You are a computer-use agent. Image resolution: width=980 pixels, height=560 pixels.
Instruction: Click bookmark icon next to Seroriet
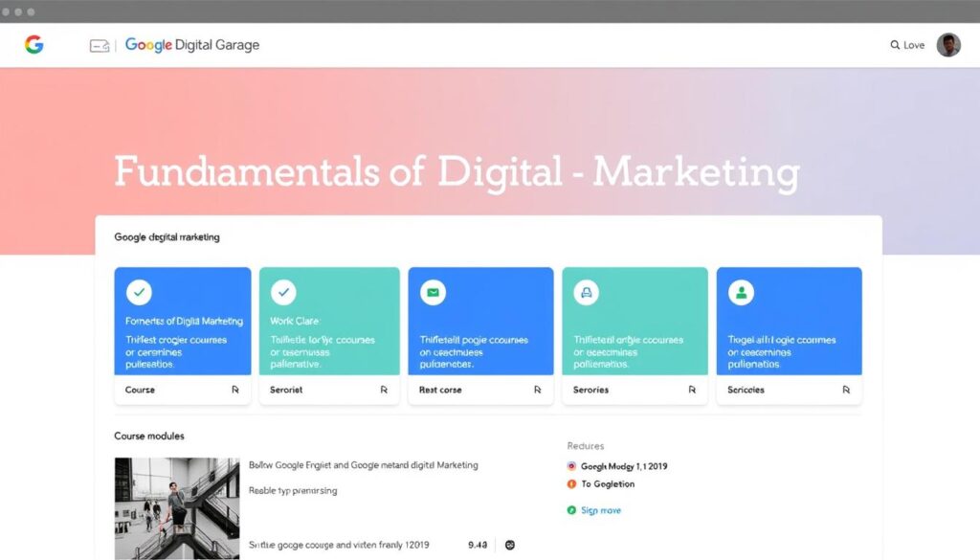click(384, 390)
